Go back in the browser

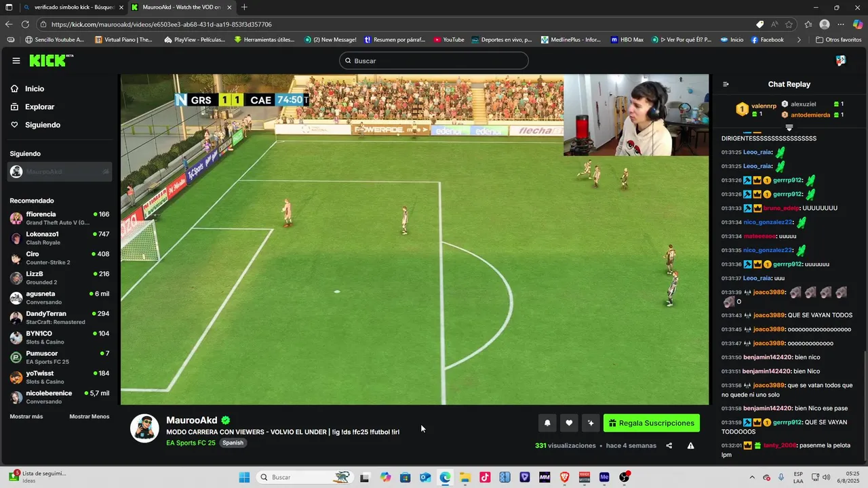[9, 24]
